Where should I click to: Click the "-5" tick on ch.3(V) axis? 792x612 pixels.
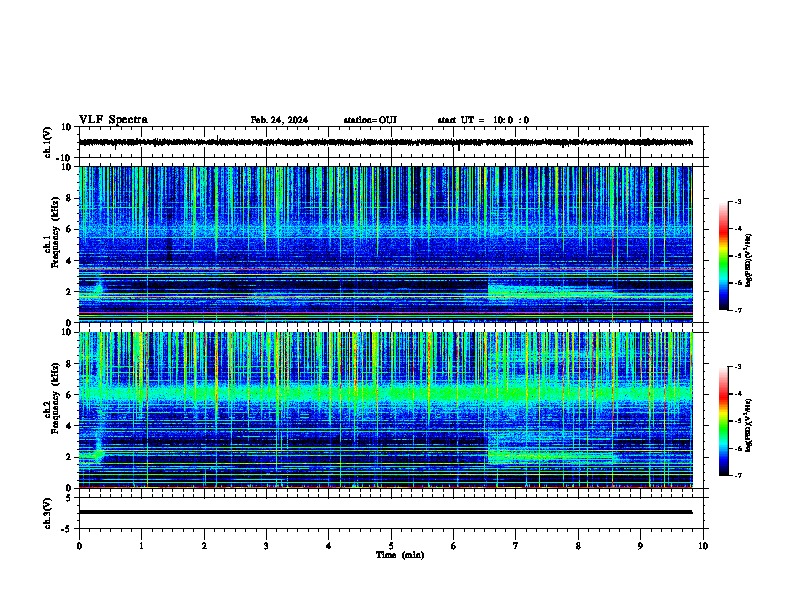click(68, 529)
